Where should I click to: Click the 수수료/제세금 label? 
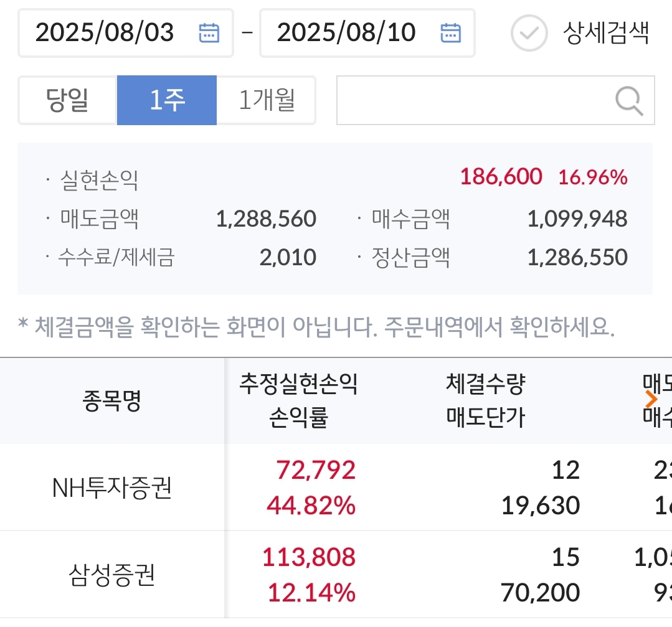pos(116,257)
